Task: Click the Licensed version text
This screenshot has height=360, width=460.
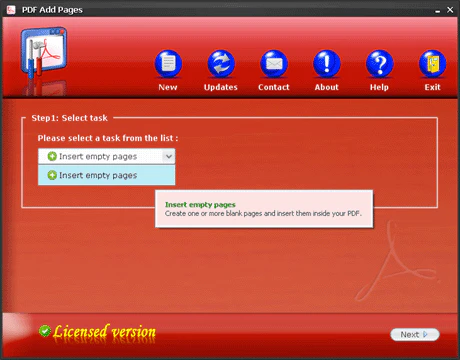Action: click(x=104, y=332)
